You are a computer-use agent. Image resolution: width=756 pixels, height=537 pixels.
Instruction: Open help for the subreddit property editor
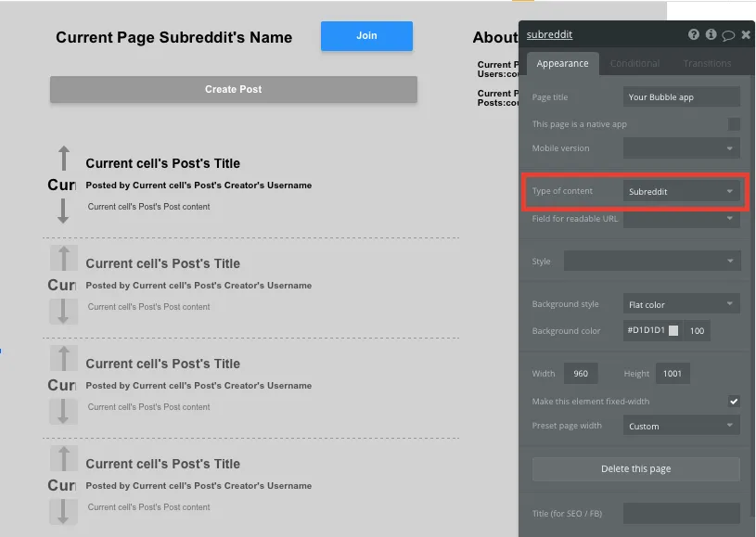694,35
